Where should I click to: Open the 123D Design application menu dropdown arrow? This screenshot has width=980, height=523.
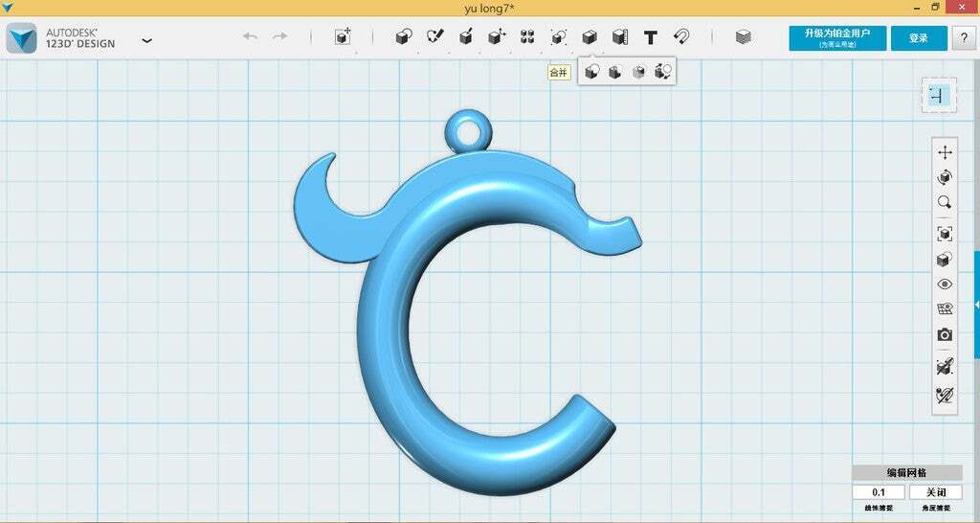(x=146, y=40)
